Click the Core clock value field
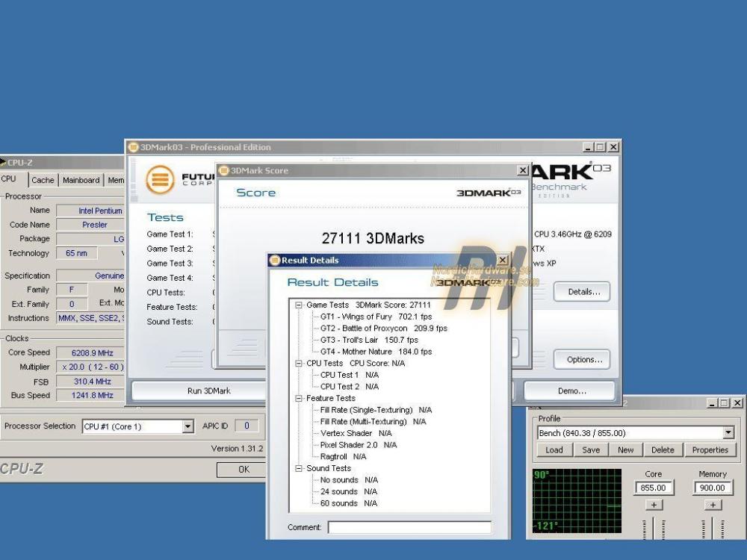Image resolution: width=747 pixels, height=560 pixels. point(654,488)
